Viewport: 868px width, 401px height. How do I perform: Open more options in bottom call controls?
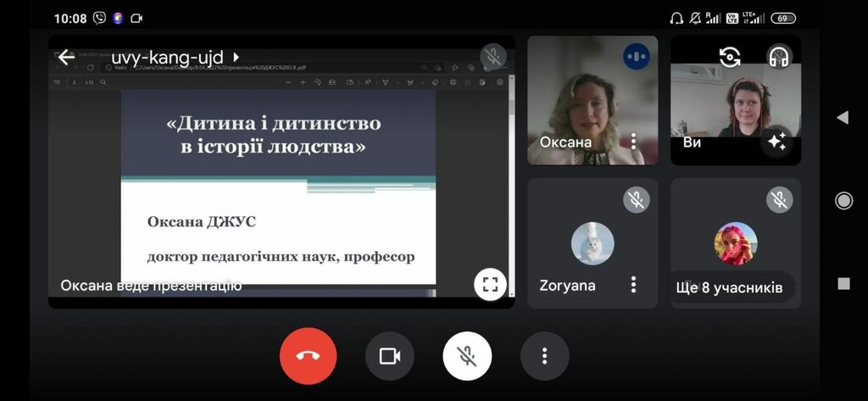pos(545,356)
